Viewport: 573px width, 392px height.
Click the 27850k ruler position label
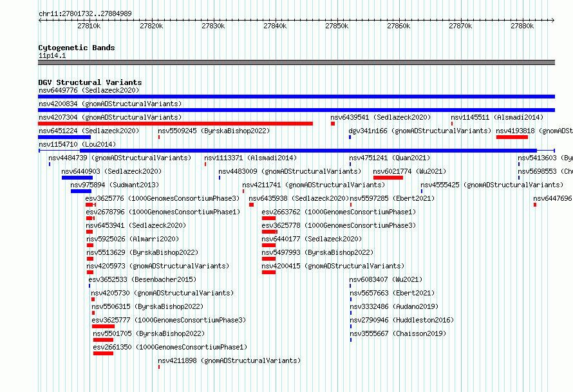[x=337, y=26]
